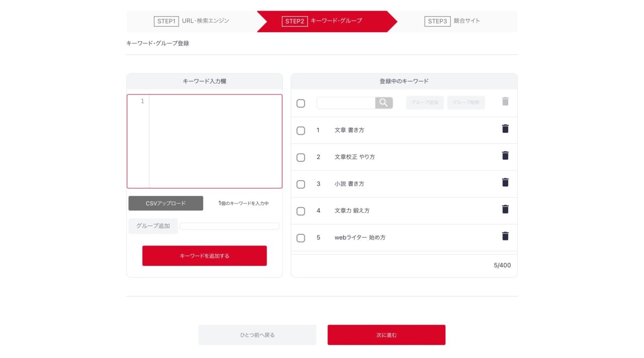
Task: Click inside the keyword input textarea
Action: tap(211, 141)
